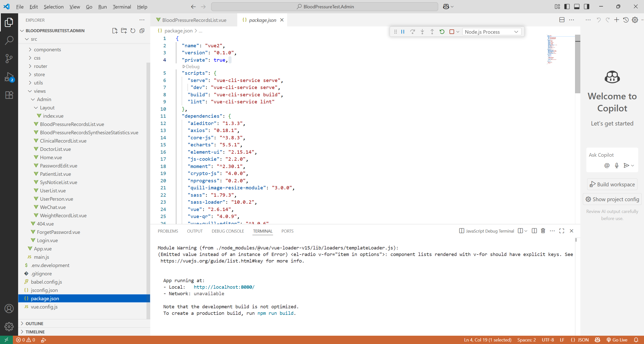Screen dimensions: 644x344
Task: Split the editor layout icon
Action: tap(562, 20)
